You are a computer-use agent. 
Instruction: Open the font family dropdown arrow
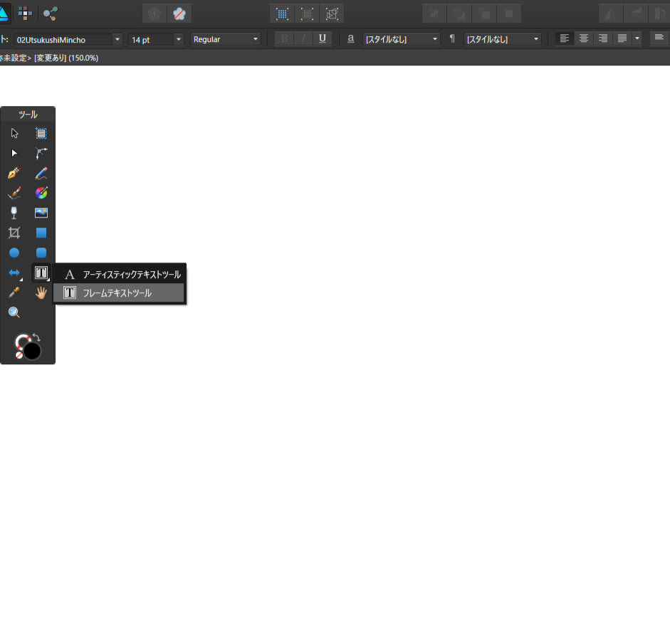tap(117, 39)
